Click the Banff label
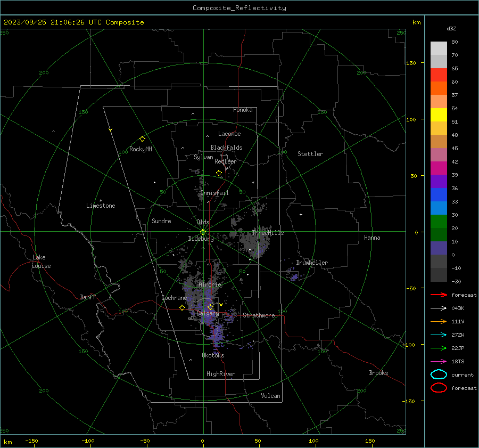Viewport: 479px width, 448px height. pyautogui.click(x=88, y=297)
